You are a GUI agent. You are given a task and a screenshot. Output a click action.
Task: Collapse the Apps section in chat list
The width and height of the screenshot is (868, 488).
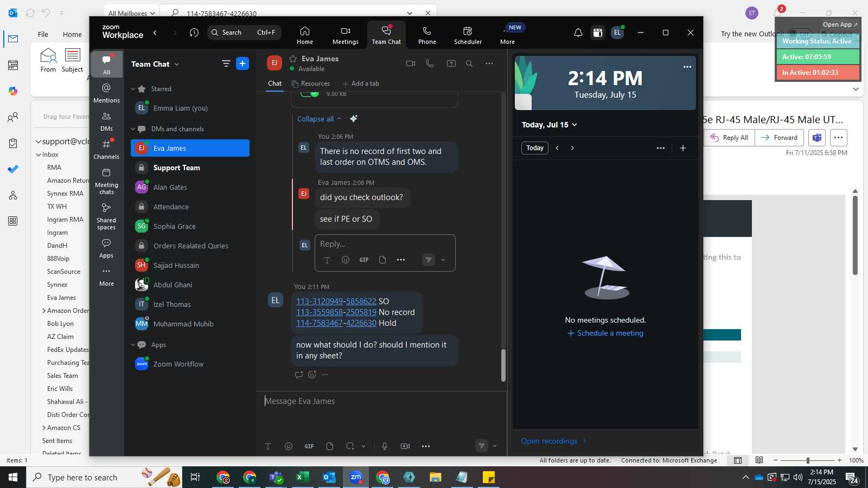(x=133, y=345)
